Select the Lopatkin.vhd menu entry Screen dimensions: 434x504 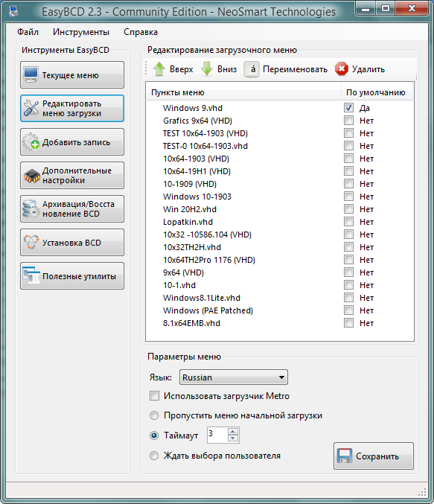[188, 222]
